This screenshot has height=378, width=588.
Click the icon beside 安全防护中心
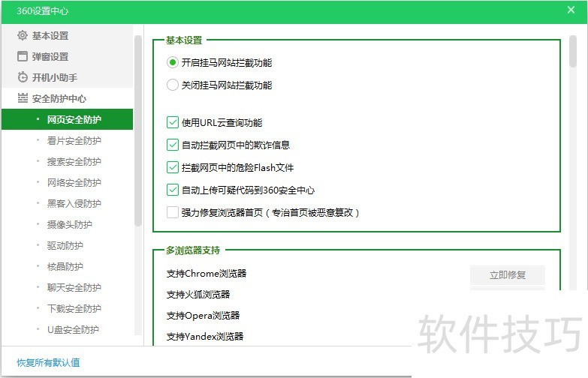(23, 98)
